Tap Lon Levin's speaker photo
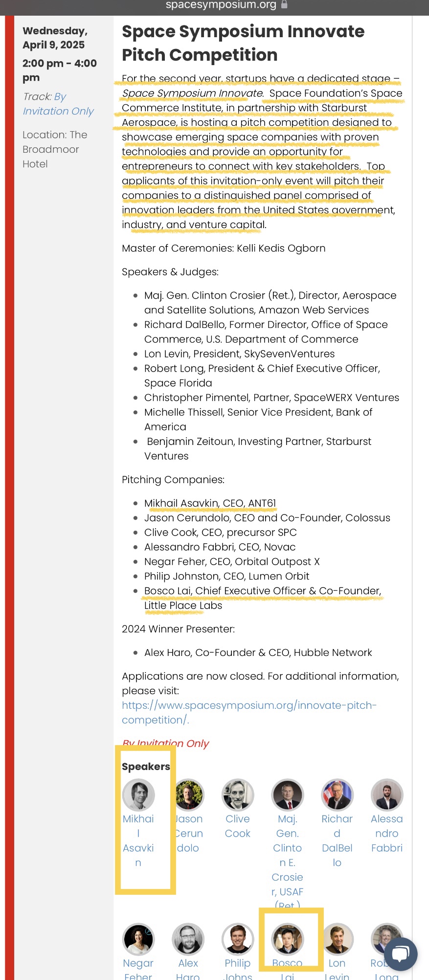The width and height of the screenshot is (429, 980). coord(337,939)
